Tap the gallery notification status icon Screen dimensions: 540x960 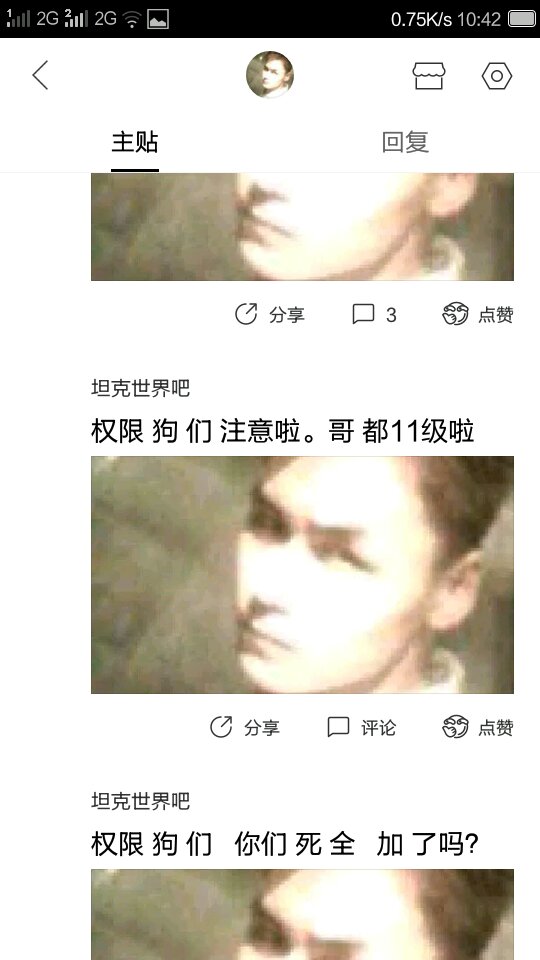158,19
